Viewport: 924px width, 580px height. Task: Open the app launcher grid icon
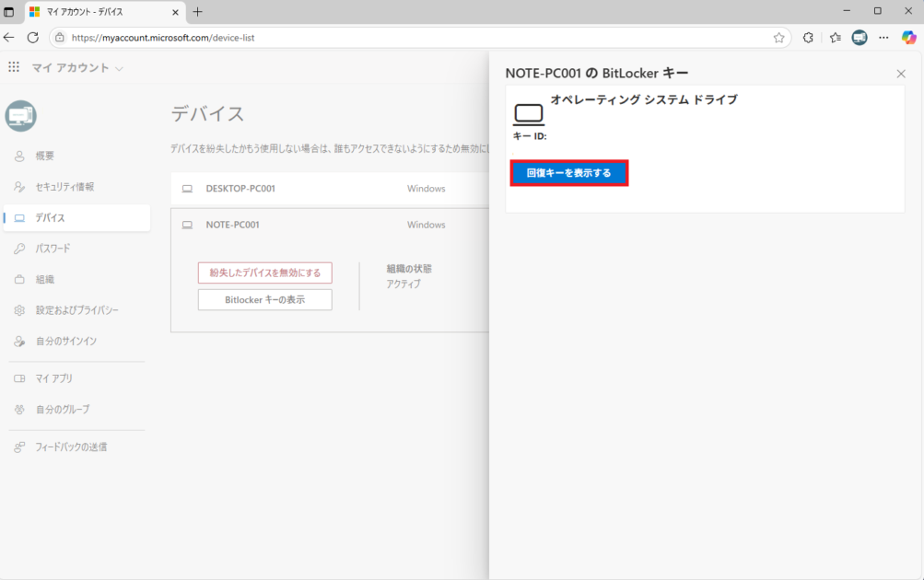[x=14, y=67]
